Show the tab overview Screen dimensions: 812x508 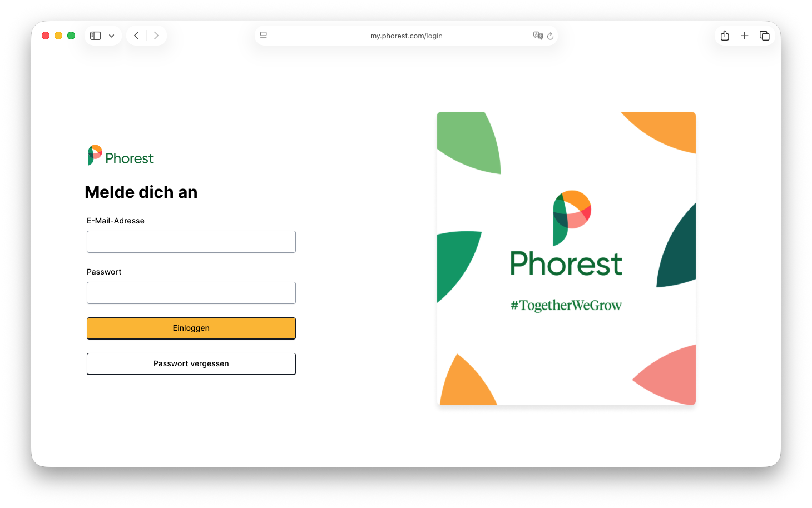pyautogui.click(x=765, y=36)
